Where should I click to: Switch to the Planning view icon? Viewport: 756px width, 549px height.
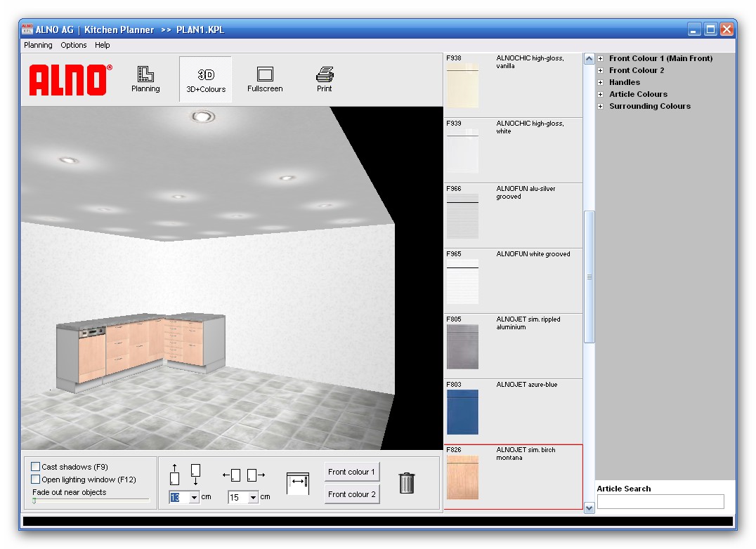click(145, 79)
